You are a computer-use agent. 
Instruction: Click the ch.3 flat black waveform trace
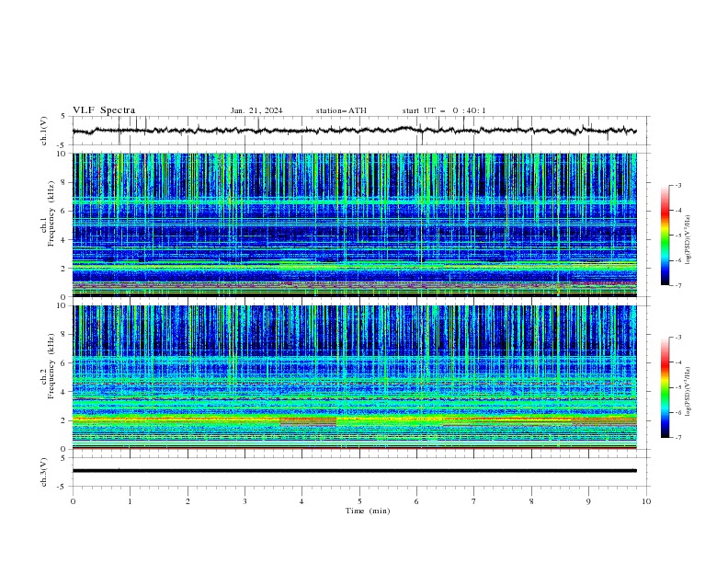click(355, 471)
